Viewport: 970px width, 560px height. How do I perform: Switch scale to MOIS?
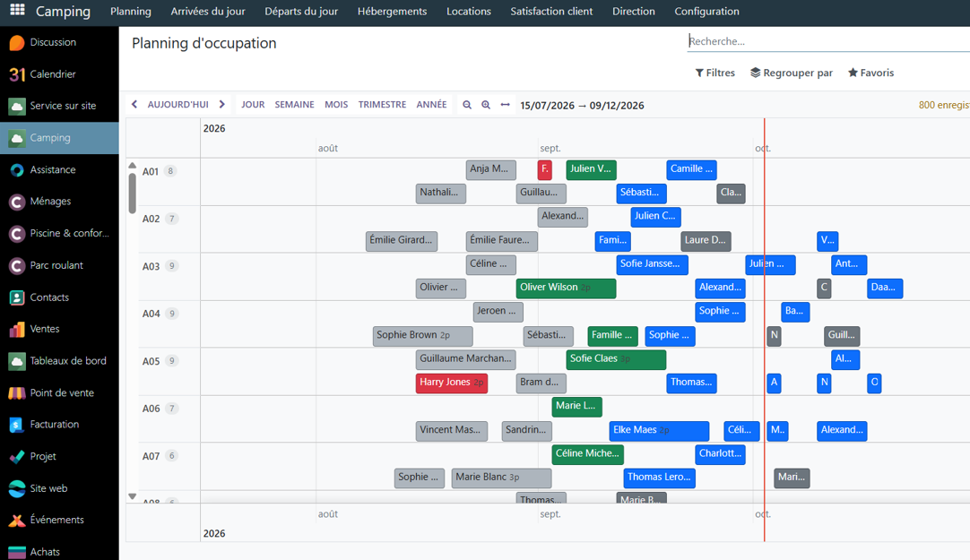[336, 105]
